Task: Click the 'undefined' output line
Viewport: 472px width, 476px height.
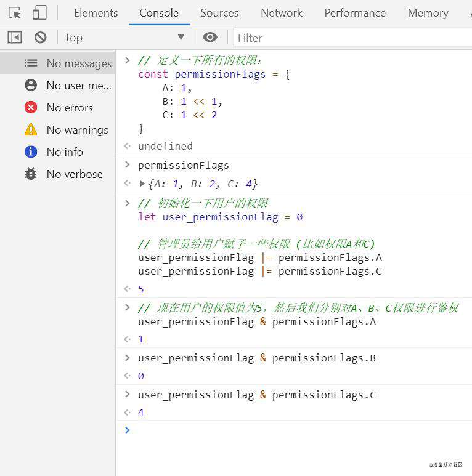Action: click(165, 146)
